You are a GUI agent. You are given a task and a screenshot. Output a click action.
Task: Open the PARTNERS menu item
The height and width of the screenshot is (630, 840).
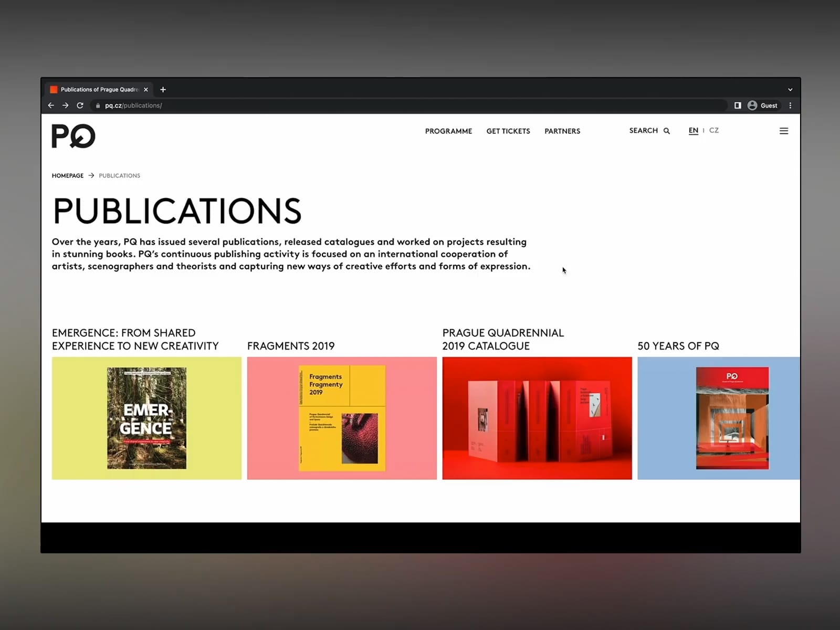[562, 131]
